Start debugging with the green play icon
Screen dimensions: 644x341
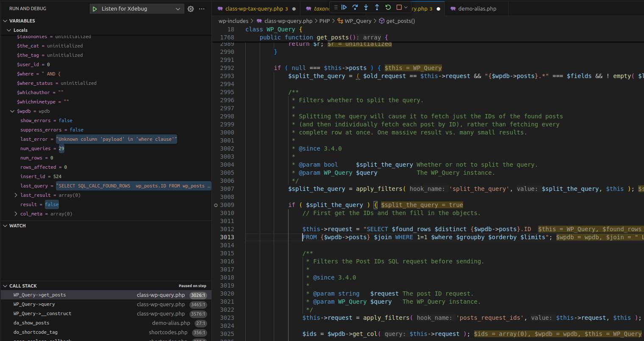click(x=94, y=9)
